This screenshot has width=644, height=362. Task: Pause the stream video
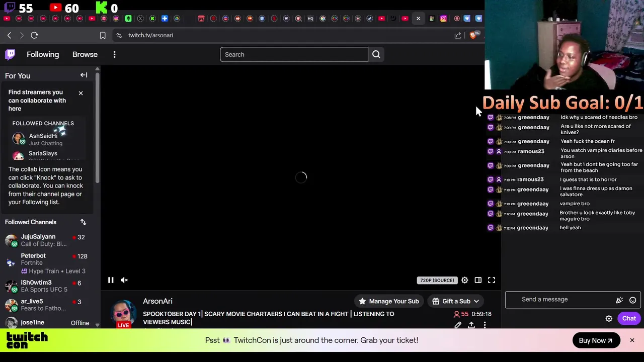111,280
